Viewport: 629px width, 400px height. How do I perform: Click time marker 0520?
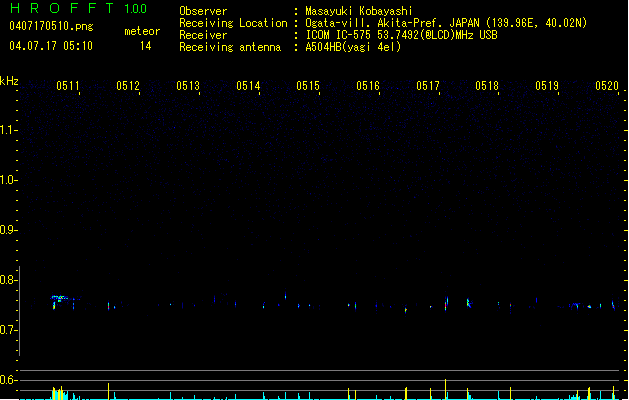tap(607, 86)
